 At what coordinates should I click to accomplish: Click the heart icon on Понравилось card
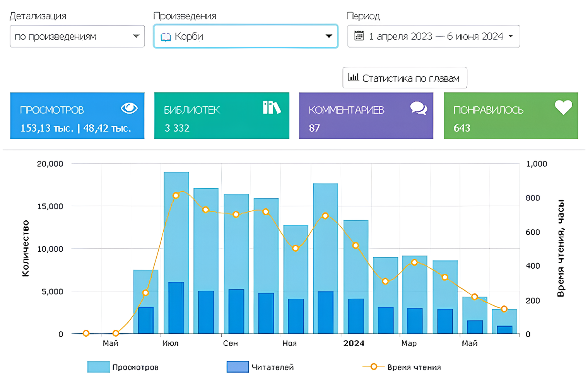(563, 107)
